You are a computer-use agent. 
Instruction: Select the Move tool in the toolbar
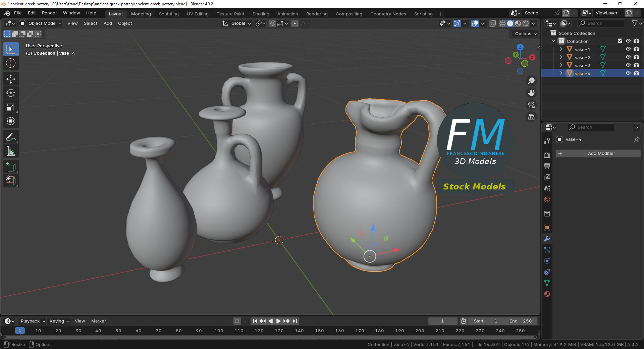[x=11, y=79]
